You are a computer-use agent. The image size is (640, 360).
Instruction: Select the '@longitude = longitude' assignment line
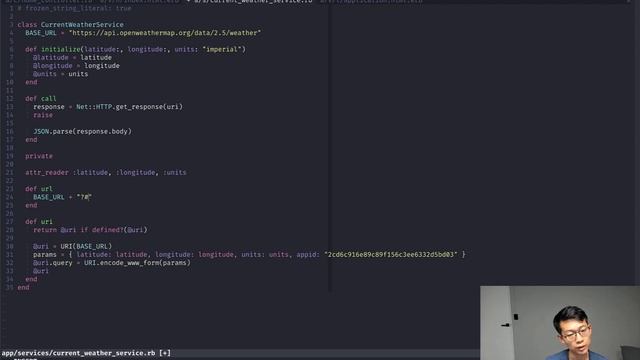[x=76, y=66]
